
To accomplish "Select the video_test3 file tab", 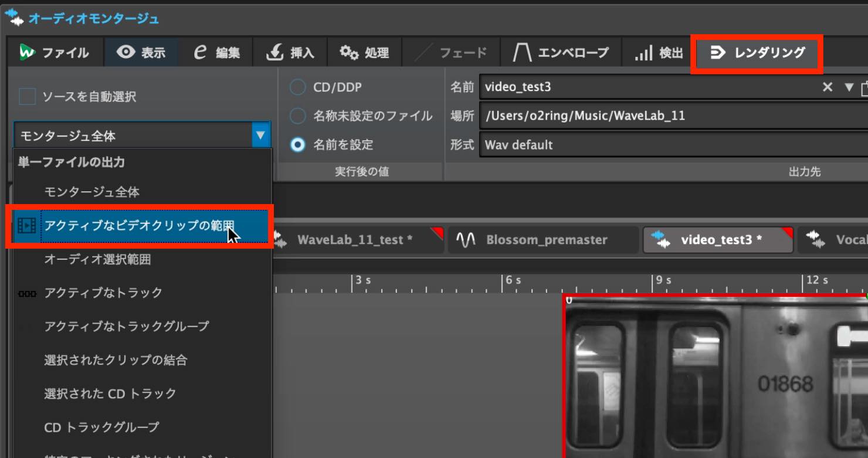I will coord(718,240).
